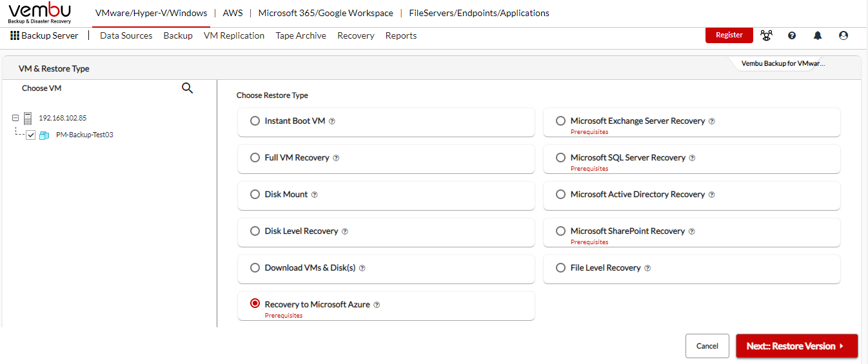Viewport: 868px width, 364px height.
Task: Click the Cancel button
Action: pos(707,346)
